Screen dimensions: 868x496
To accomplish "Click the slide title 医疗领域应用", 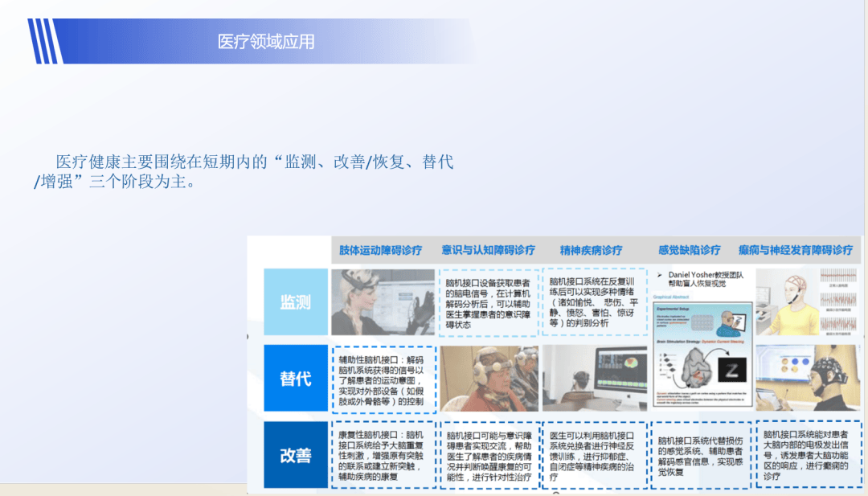I will coord(266,42).
